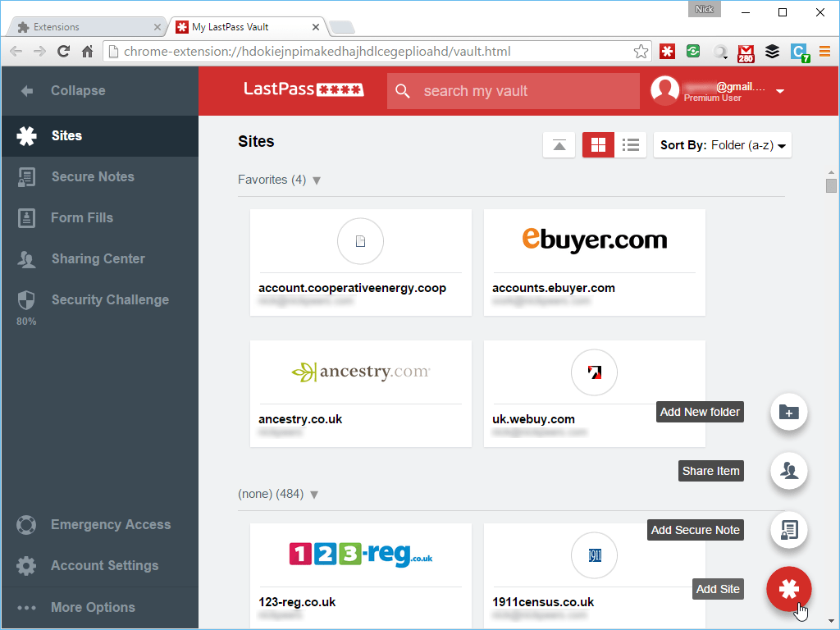Viewport: 840px width, 630px height.
Task: Switch to list view
Action: pyautogui.click(x=630, y=144)
